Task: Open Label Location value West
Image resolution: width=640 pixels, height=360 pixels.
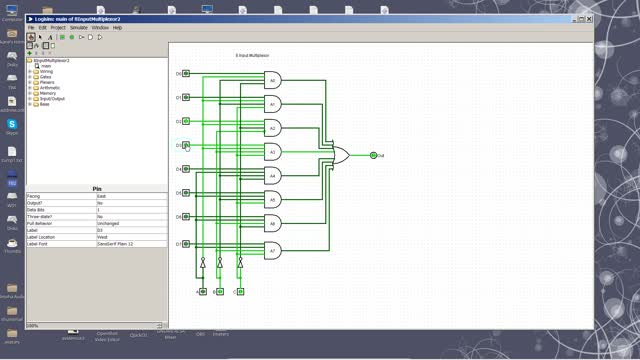Action: pos(131,237)
